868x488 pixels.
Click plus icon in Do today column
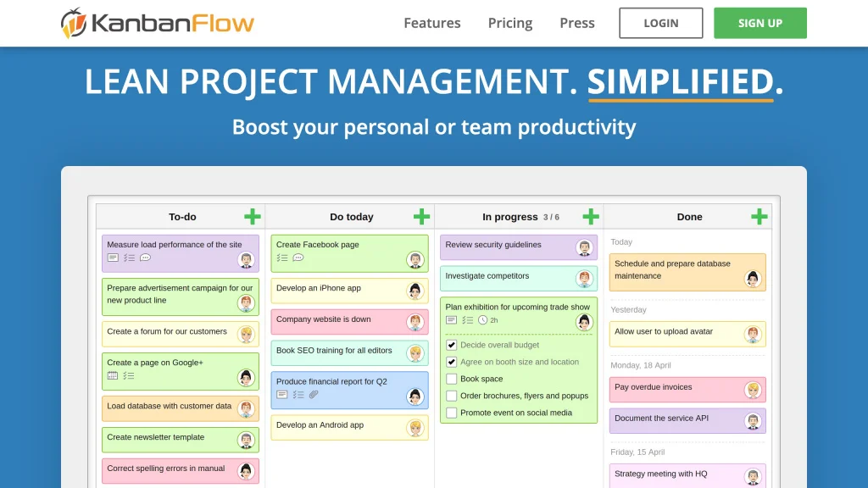pyautogui.click(x=421, y=217)
